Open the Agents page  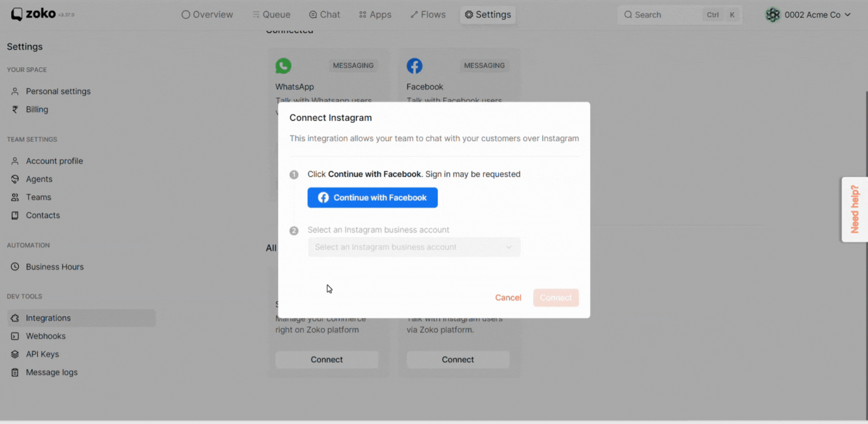(x=39, y=179)
